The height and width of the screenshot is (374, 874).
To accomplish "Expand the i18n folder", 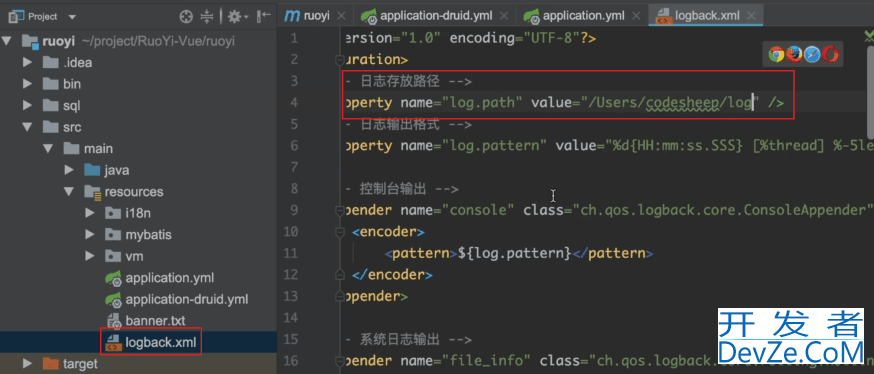I will [90, 213].
